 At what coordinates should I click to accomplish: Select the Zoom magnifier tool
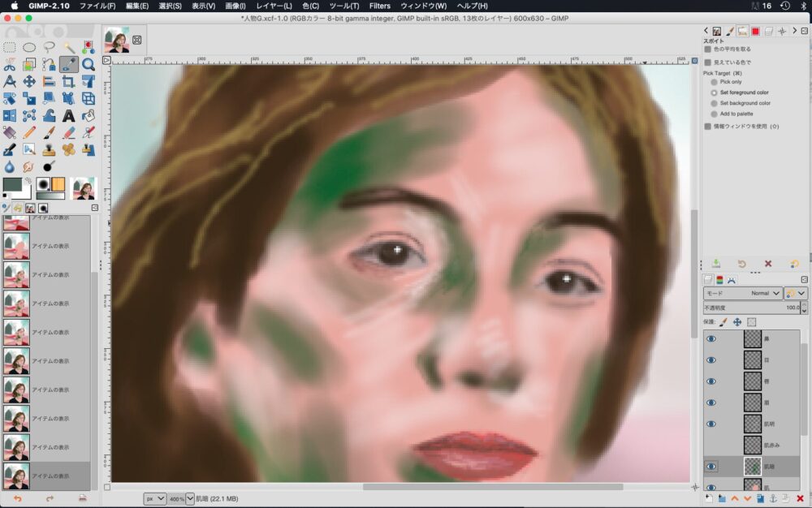click(88, 64)
